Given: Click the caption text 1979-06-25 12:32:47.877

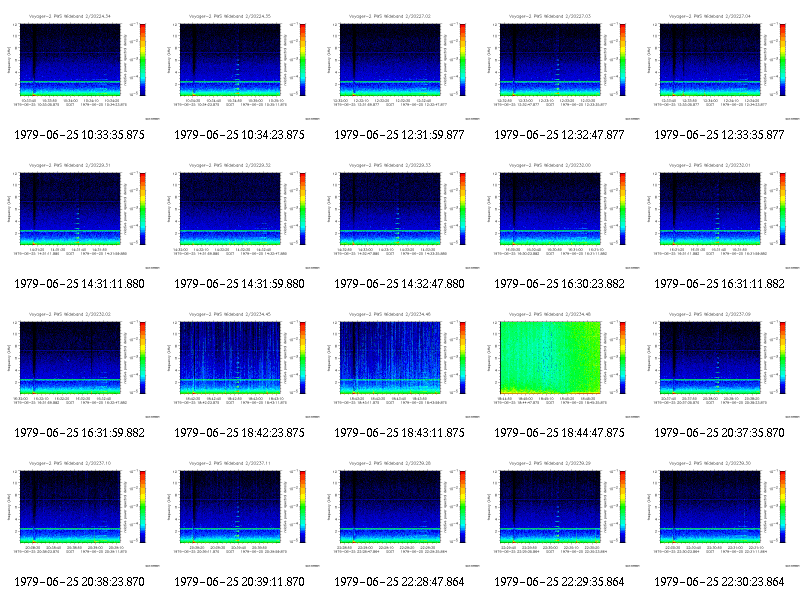Looking at the screenshot, I should [560, 135].
